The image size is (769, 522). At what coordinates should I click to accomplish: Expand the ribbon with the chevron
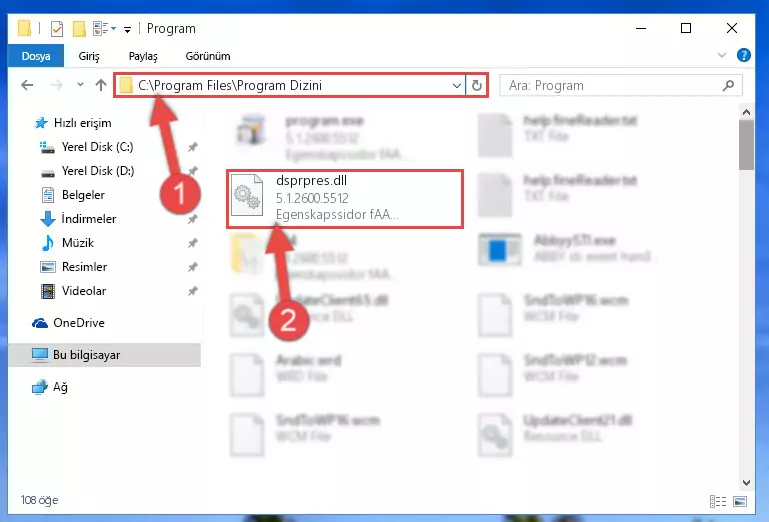pyautogui.click(x=722, y=55)
